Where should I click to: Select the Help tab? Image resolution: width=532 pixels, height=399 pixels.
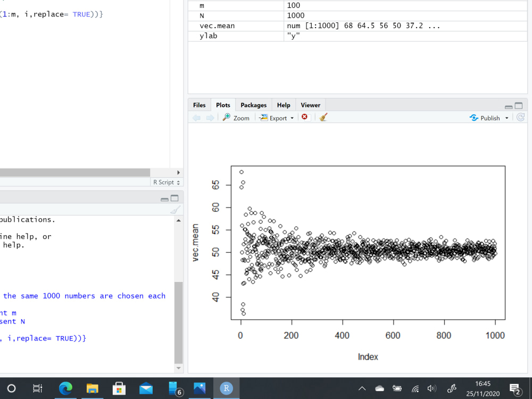click(x=284, y=105)
